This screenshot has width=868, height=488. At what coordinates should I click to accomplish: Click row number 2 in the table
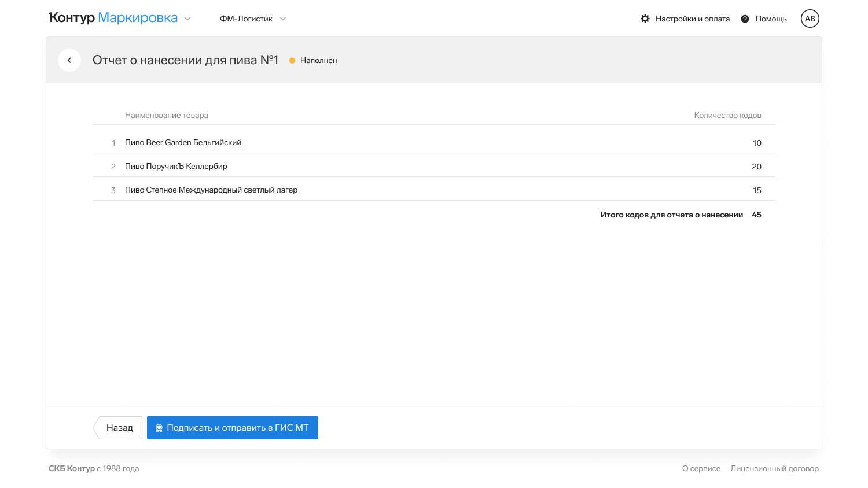(113, 167)
